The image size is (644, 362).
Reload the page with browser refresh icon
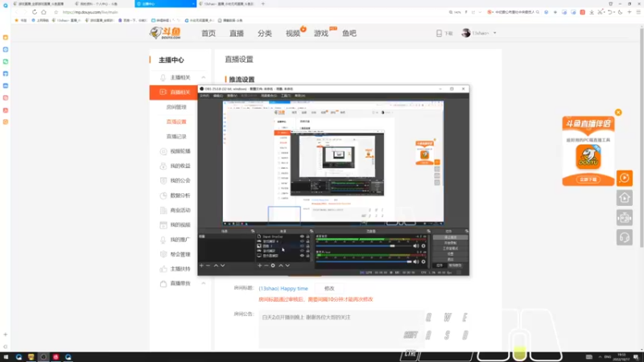(35, 12)
